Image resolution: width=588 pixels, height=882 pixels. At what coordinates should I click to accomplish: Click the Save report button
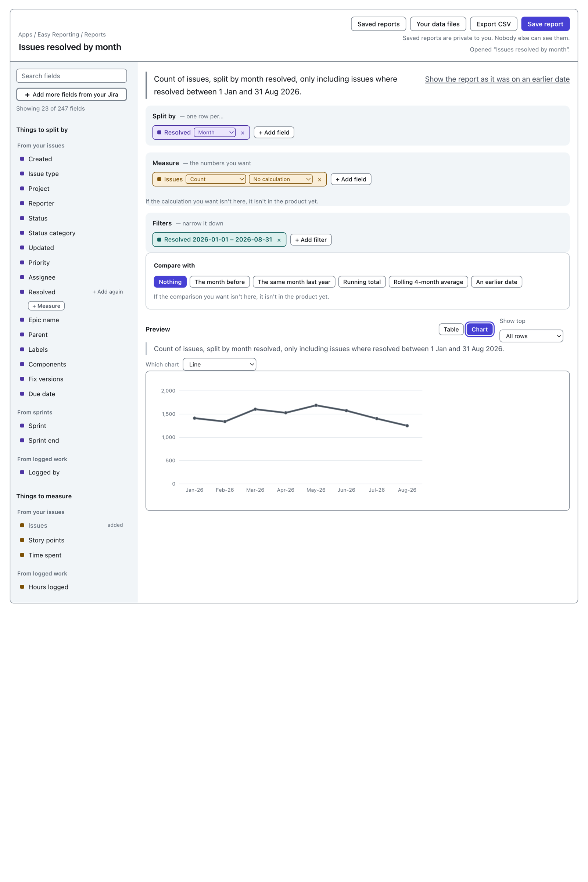pos(545,24)
